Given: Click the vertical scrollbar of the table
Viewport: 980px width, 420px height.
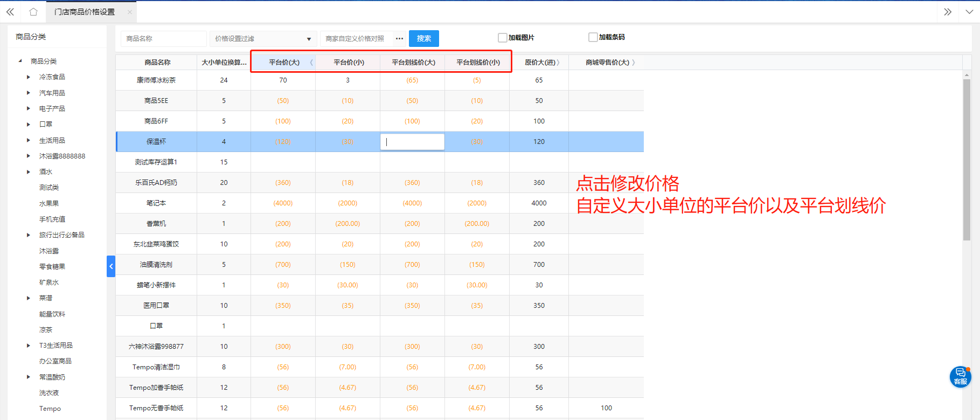Looking at the screenshot, I should tap(967, 162).
